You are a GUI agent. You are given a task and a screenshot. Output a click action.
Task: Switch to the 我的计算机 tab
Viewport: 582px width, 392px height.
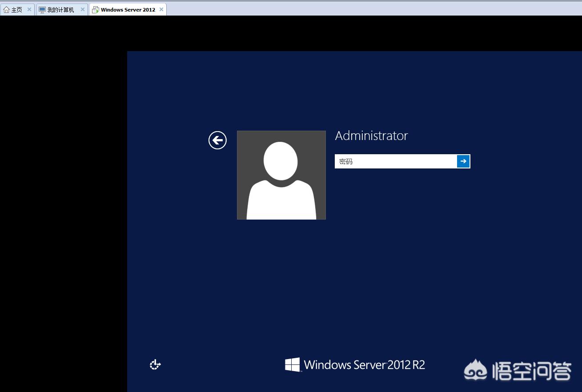pos(60,10)
